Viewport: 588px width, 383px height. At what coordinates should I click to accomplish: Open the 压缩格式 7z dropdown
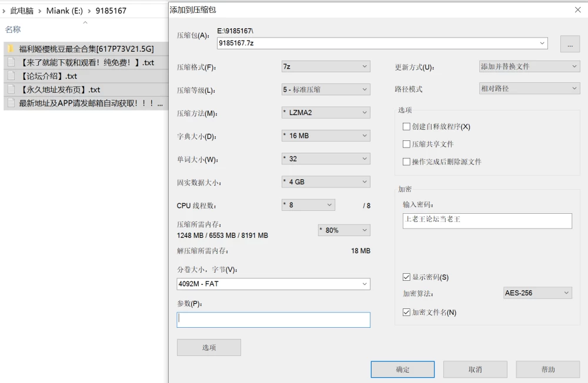326,66
